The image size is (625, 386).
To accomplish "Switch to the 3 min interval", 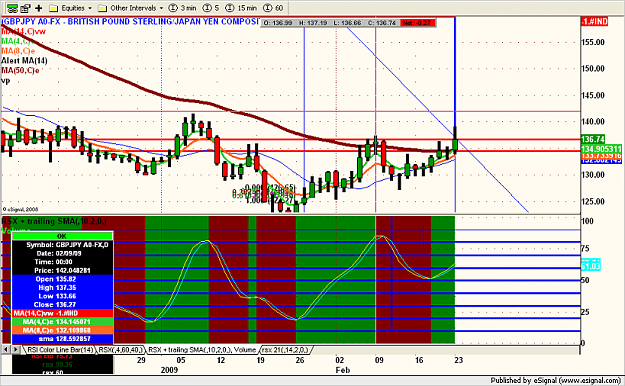I will click(183, 8).
